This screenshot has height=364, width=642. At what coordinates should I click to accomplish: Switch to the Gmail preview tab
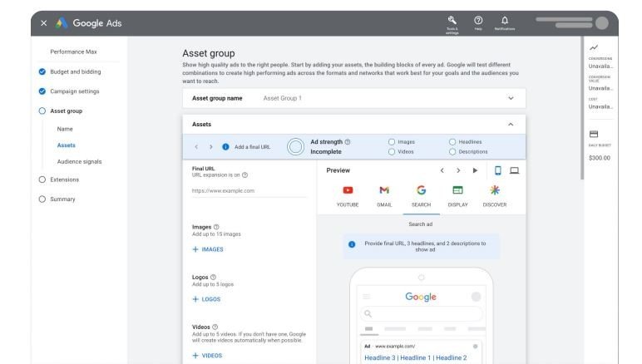pos(384,196)
